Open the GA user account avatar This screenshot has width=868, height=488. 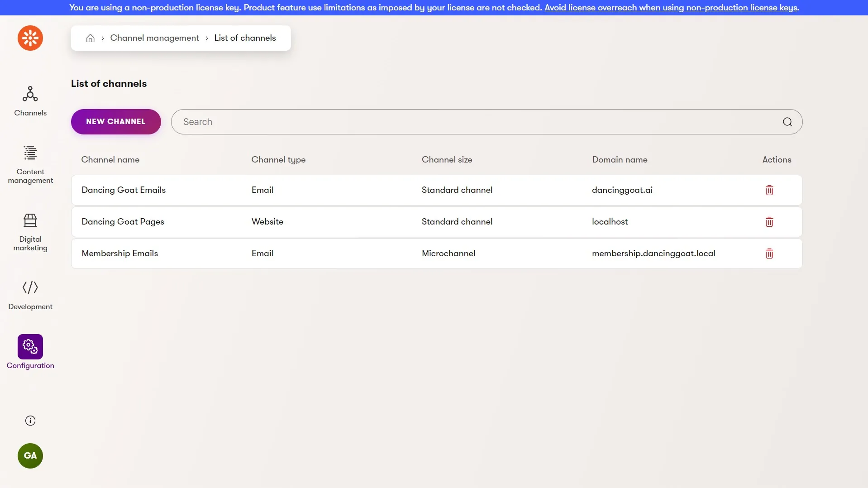pos(30,456)
